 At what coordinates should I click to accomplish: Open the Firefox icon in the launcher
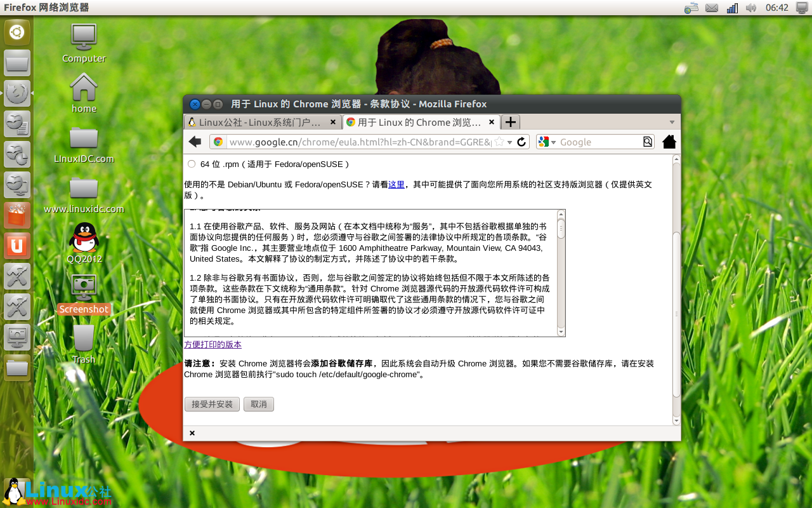click(x=17, y=93)
